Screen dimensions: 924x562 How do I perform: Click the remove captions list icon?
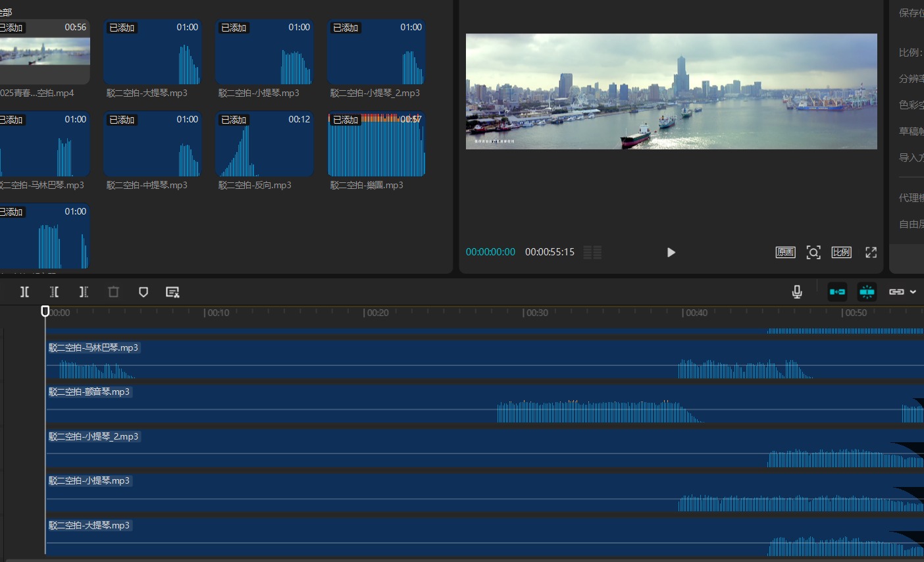(x=172, y=292)
